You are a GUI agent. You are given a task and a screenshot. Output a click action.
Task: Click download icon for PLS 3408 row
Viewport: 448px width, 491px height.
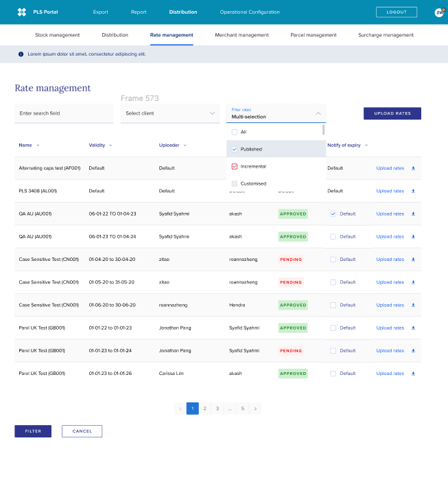413,191
